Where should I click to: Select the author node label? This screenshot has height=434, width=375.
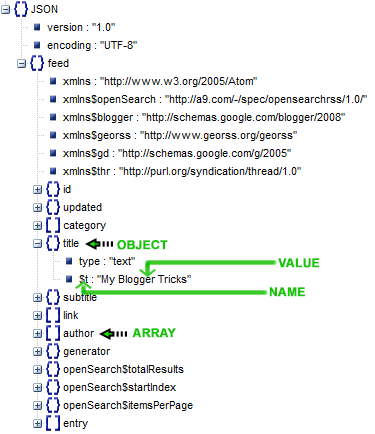pos(79,333)
